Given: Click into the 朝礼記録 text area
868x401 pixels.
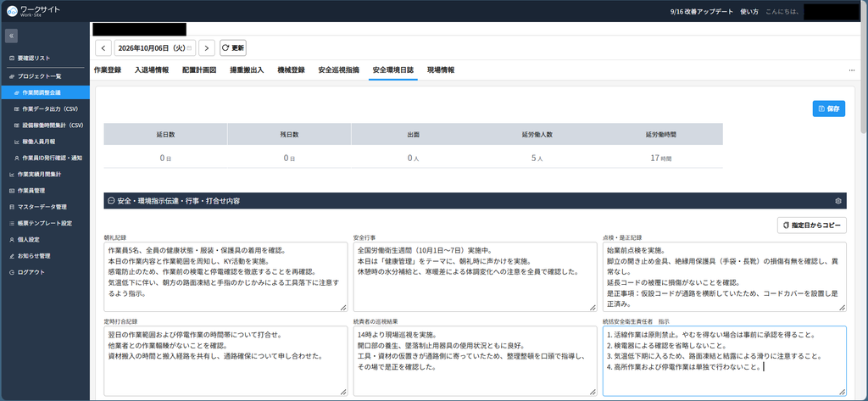Looking at the screenshot, I should click(x=225, y=277).
